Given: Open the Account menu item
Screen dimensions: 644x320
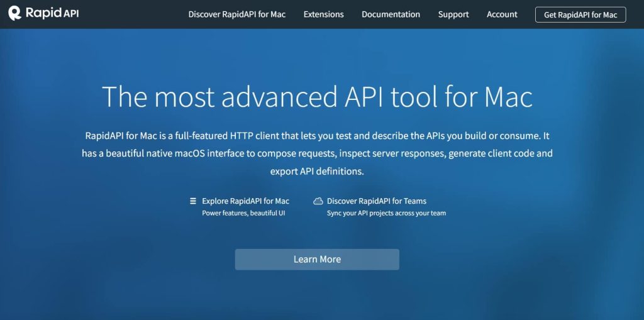Looking at the screenshot, I should (x=502, y=14).
